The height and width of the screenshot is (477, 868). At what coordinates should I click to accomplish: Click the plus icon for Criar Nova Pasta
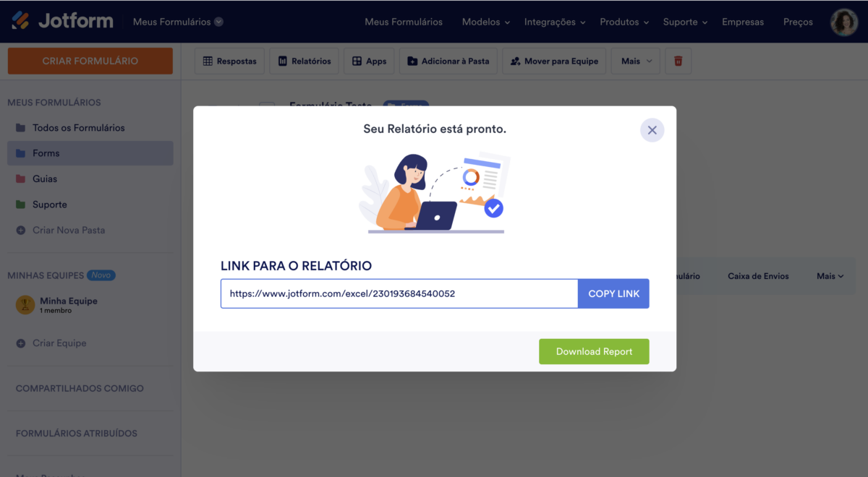(x=20, y=231)
